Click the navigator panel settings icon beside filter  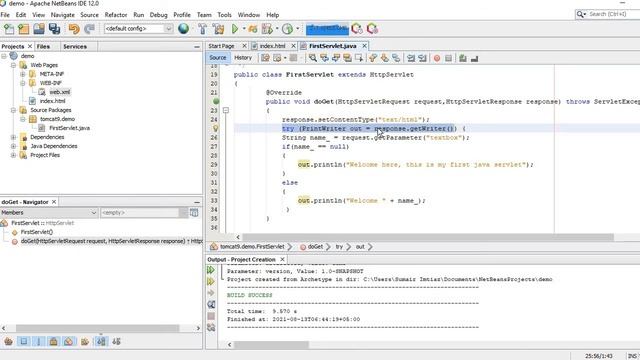click(x=194, y=213)
